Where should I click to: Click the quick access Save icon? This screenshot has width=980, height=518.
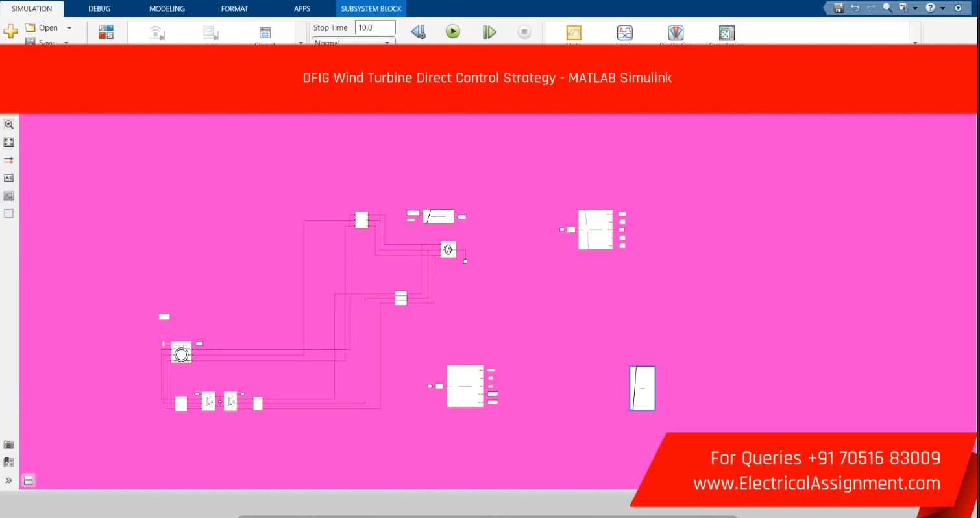click(839, 8)
